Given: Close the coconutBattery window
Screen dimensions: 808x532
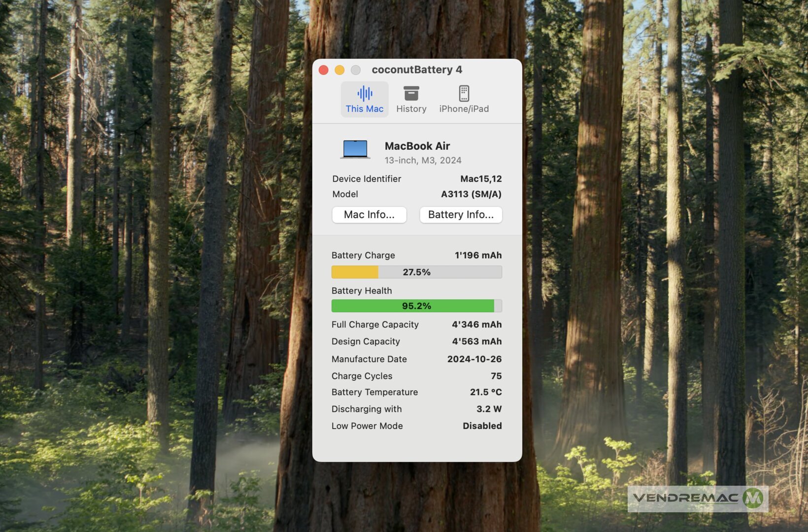Looking at the screenshot, I should click(324, 70).
